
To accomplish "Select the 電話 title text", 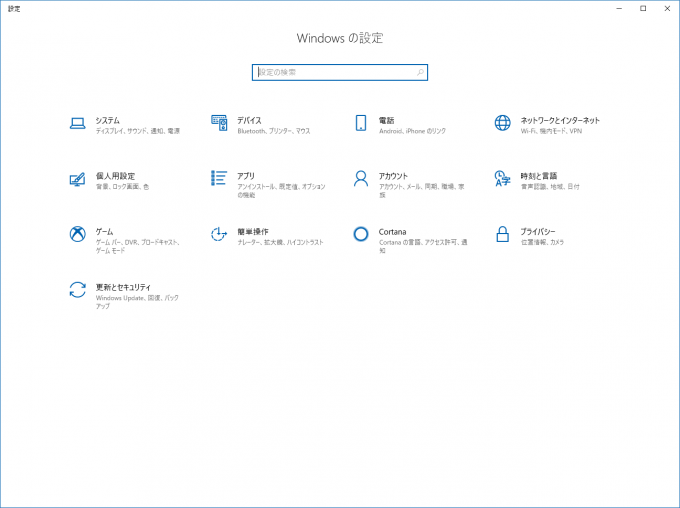I will coord(386,121).
